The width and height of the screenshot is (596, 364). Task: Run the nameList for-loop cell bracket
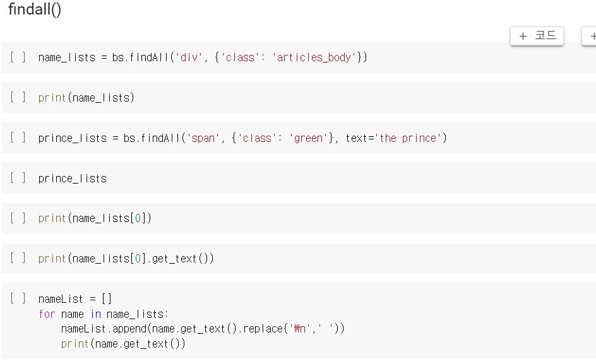coord(18,298)
